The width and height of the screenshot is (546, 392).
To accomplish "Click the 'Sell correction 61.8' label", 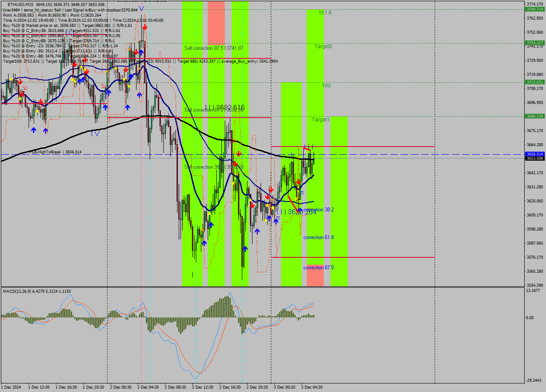I will [x=214, y=110].
